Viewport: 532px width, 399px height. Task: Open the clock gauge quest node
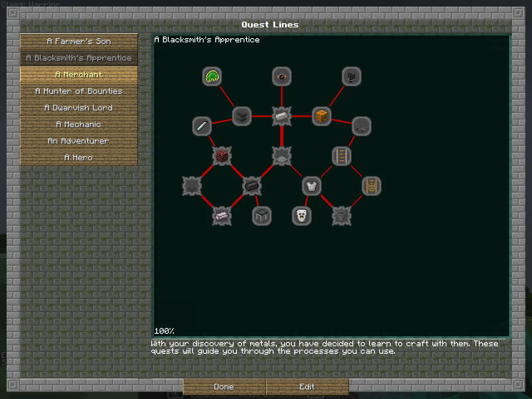tap(282, 76)
